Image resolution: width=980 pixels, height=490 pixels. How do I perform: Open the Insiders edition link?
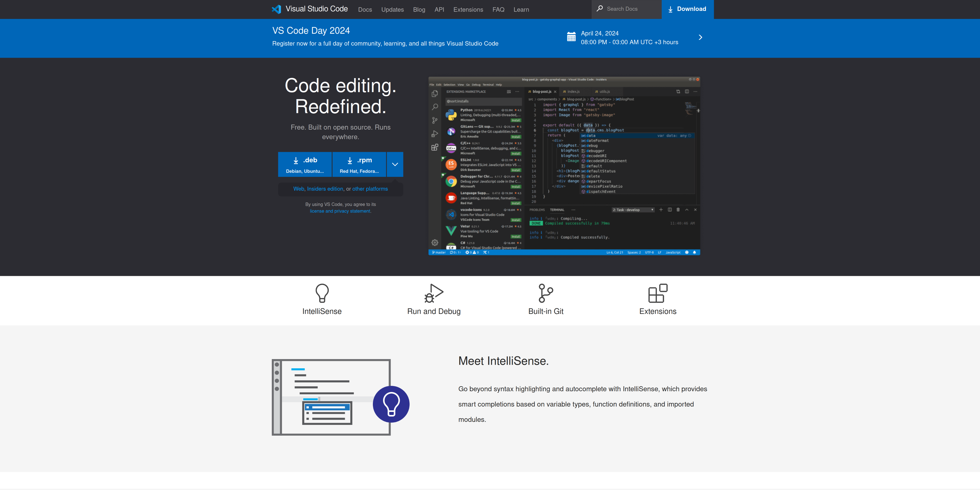click(325, 189)
